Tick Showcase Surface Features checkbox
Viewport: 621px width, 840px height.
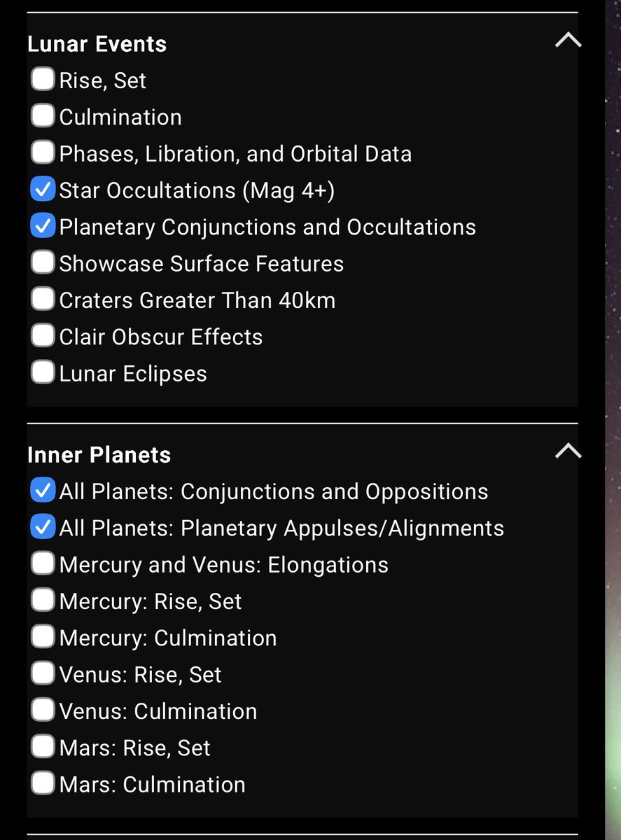coord(43,262)
